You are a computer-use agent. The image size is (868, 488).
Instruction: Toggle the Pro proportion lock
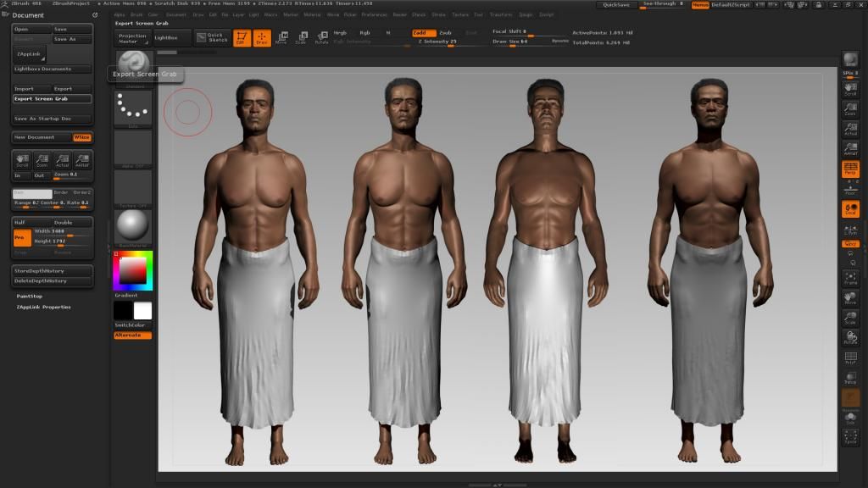coord(22,237)
